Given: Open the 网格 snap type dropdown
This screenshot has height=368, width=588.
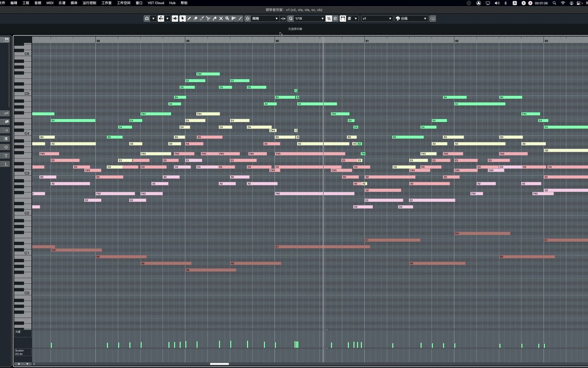Looking at the screenshot, I should (x=265, y=18).
